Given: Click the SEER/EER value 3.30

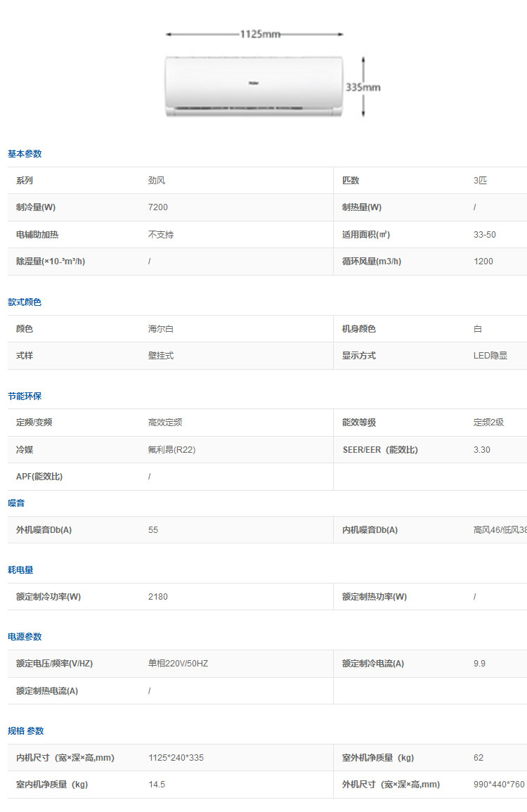Looking at the screenshot, I should click(481, 450).
